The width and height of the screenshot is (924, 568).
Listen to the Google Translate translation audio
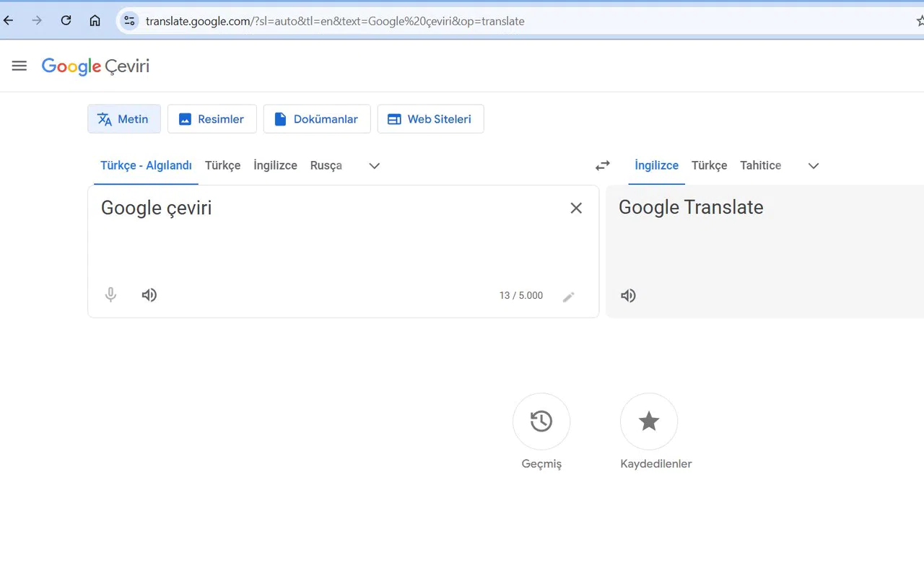point(629,295)
